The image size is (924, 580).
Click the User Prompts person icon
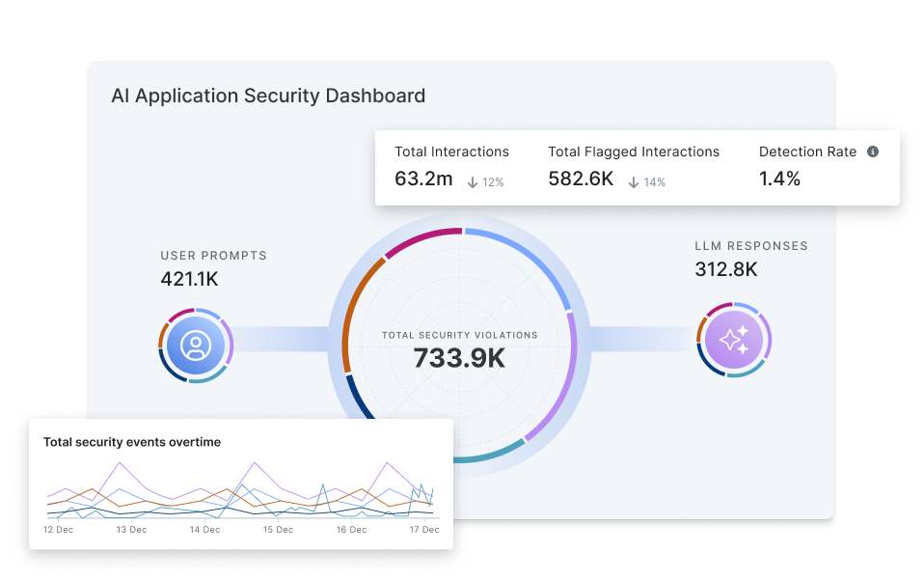[196, 345]
